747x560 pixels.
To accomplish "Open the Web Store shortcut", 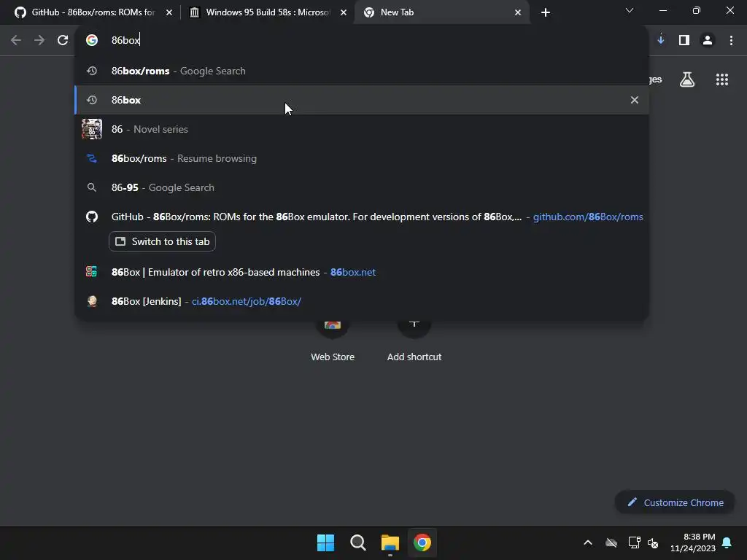I will (x=333, y=341).
